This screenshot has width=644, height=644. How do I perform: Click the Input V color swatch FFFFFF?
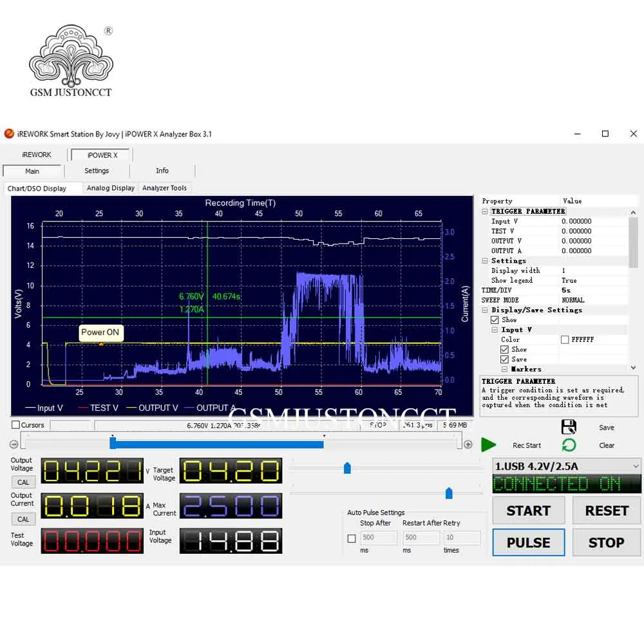[x=565, y=339]
